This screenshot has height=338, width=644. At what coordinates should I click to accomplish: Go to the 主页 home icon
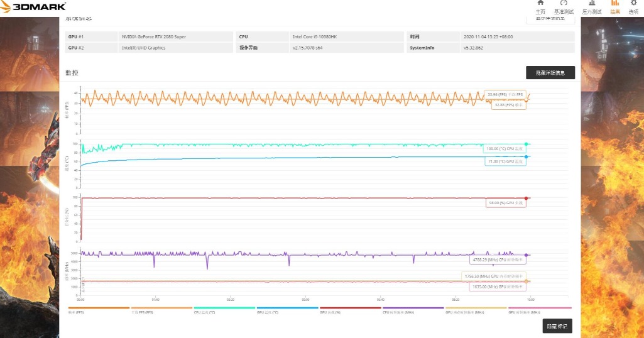click(x=540, y=7)
